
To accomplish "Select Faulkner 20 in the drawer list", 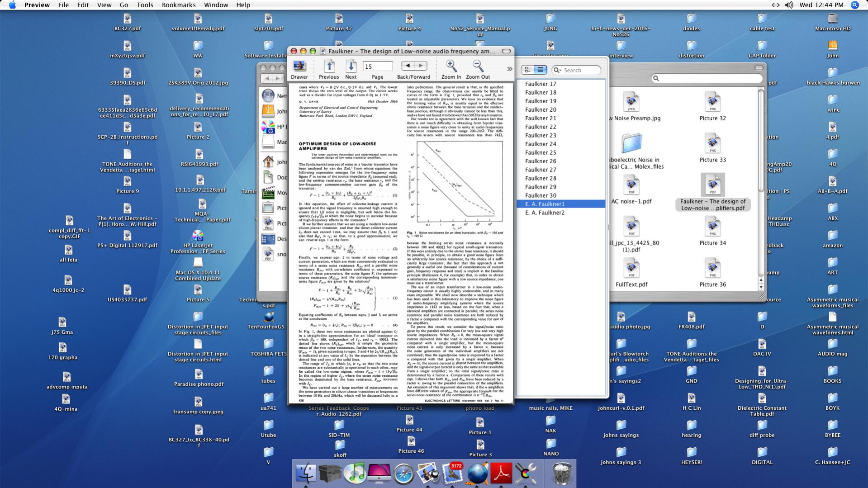I will pyautogui.click(x=561, y=109).
